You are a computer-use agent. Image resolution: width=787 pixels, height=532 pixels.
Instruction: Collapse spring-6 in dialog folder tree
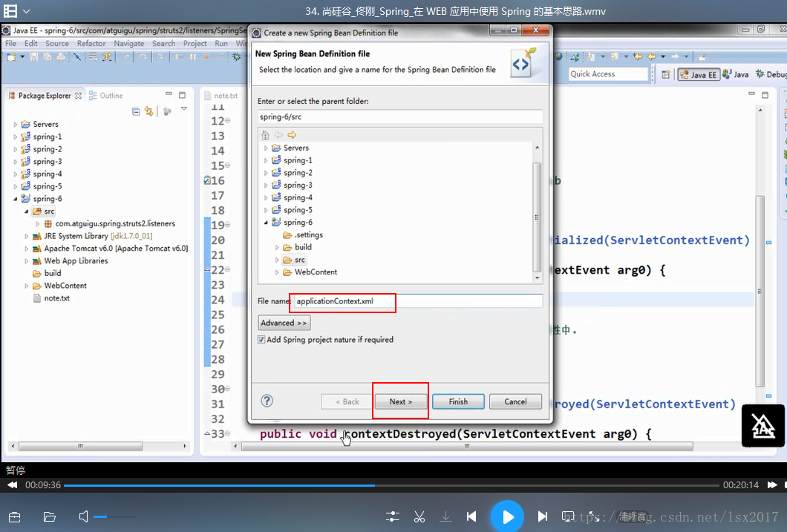[266, 222]
